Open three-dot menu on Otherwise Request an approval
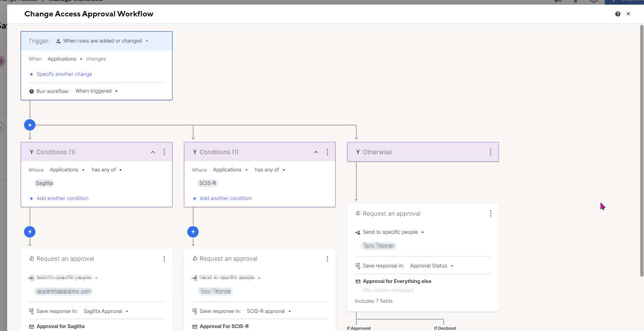Screen dimensions: 644x331 pyautogui.click(x=490, y=214)
